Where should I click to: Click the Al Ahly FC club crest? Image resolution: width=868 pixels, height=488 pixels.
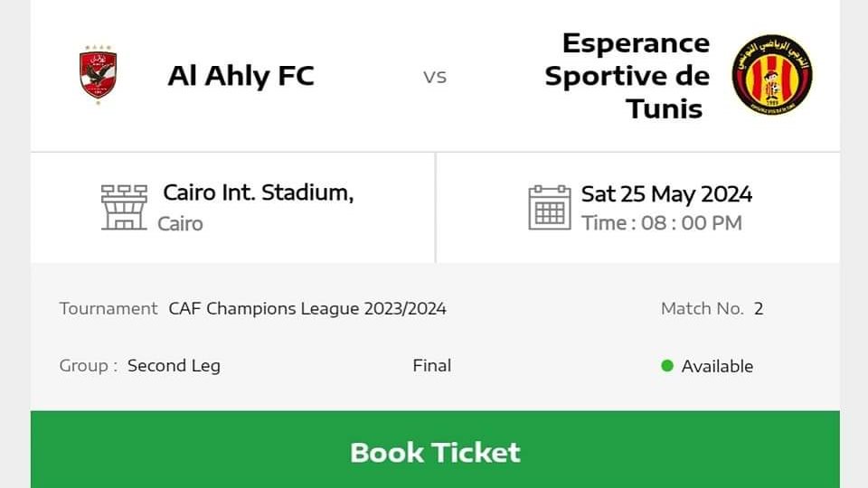[98, 75]
